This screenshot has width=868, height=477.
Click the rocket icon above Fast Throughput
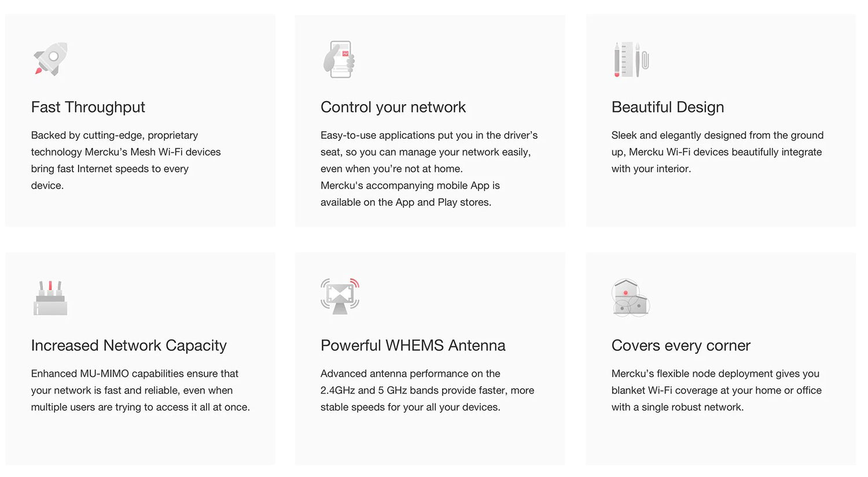50,59
